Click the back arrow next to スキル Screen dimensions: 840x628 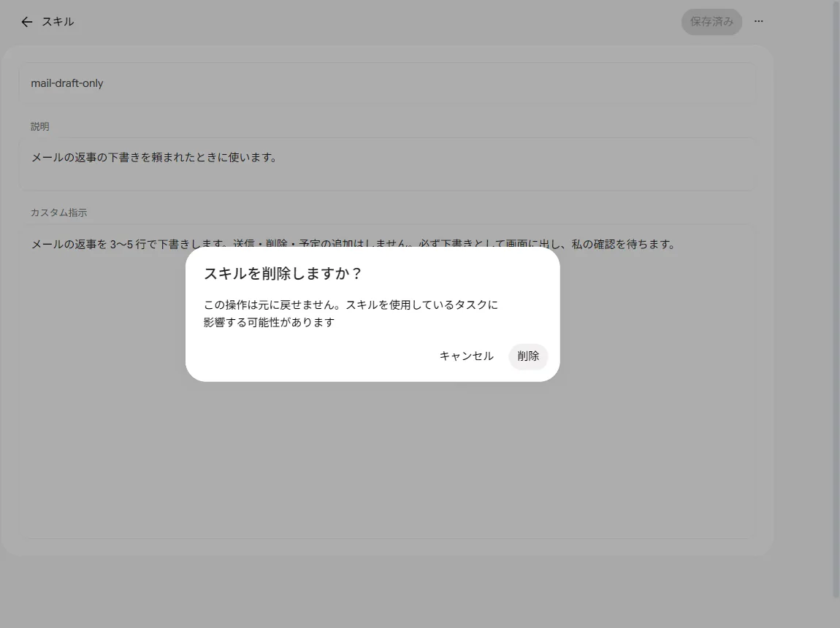27,22
